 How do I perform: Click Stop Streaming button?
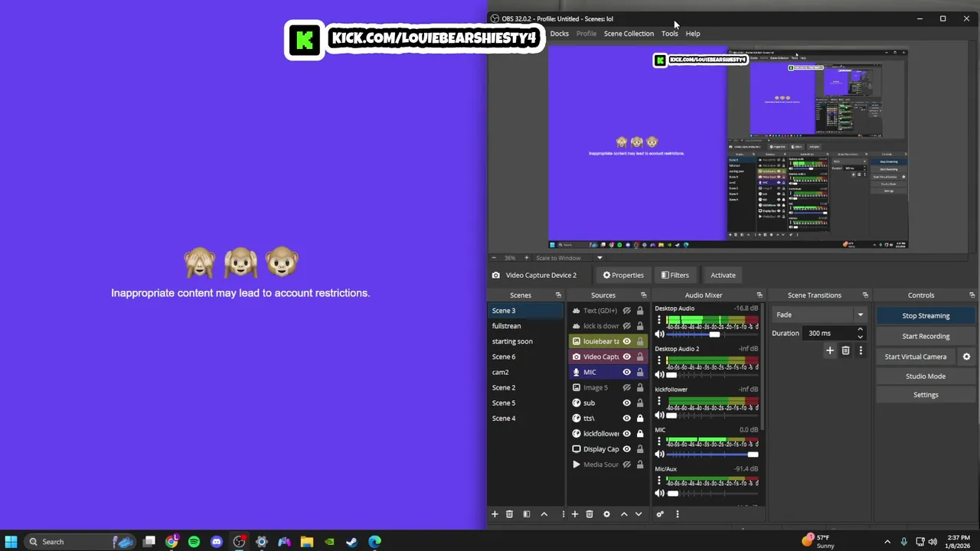tap(926, 315)
